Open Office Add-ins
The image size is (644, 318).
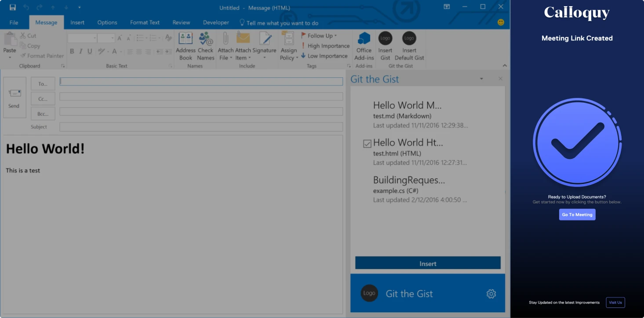point(364,46)
